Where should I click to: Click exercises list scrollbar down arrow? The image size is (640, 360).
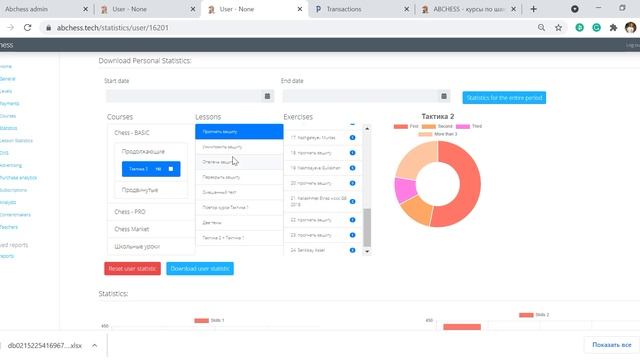(367, 251)
